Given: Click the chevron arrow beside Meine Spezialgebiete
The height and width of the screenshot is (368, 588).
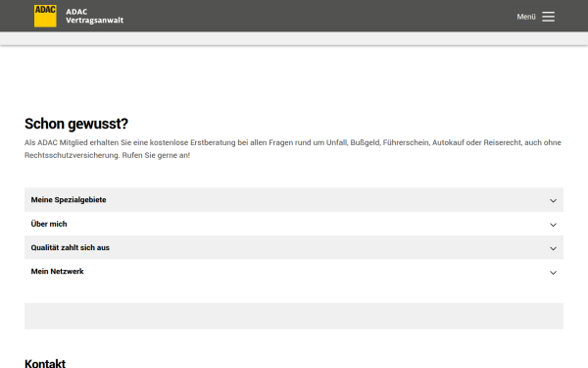Looking at the screenshot, I should coord(553,200).
